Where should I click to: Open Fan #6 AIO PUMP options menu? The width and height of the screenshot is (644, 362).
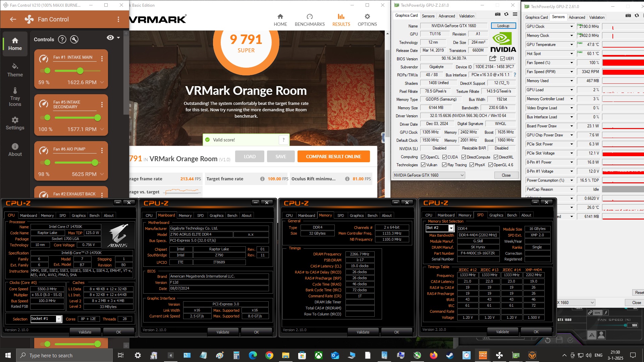102,150
